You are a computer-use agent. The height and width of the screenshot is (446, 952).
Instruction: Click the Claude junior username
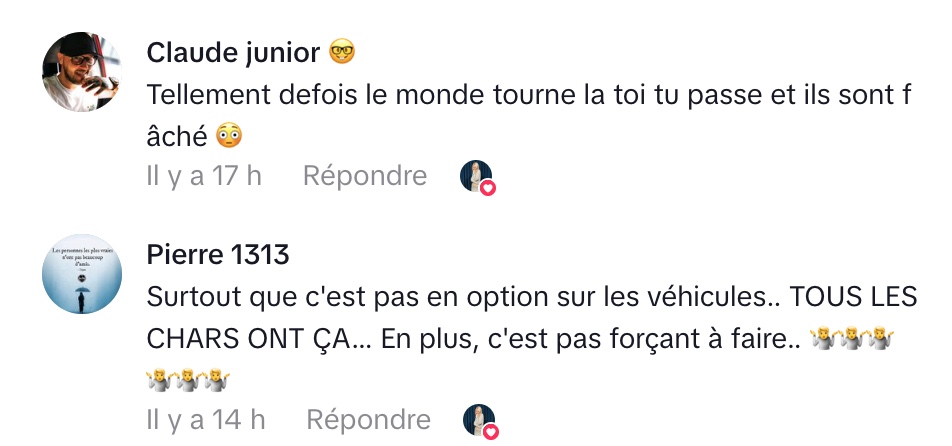[x=233, y=52]
